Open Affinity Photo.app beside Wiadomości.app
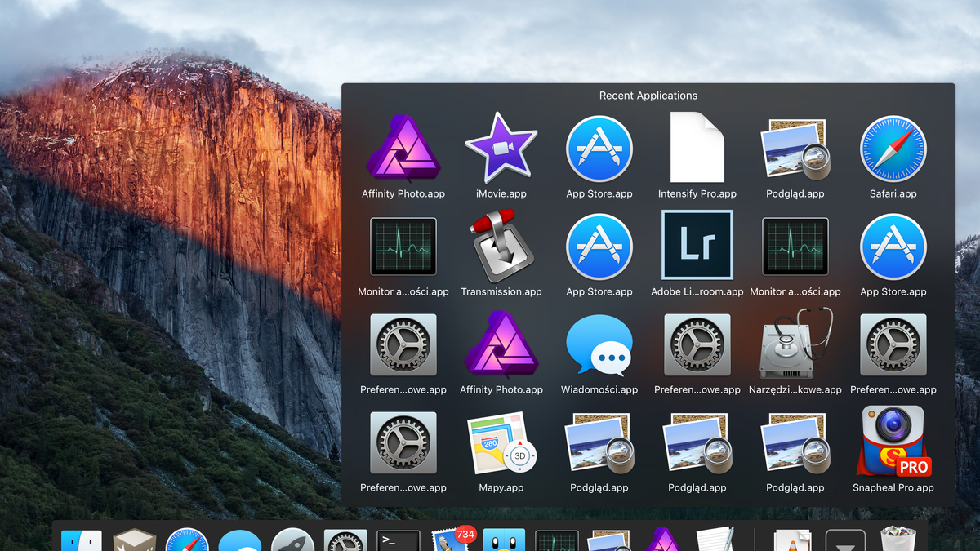This screenshot has width=980, height=551. 501,344
